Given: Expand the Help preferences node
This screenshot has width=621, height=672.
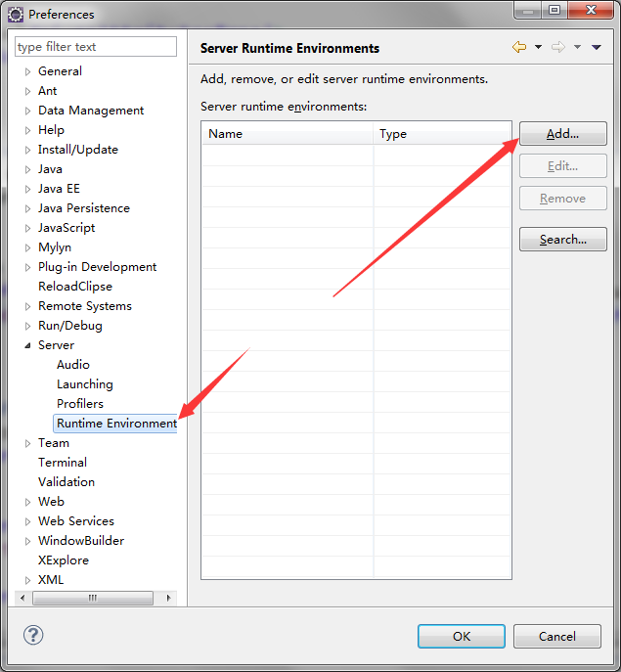Looking at the screenshot, I should [27, 130].
